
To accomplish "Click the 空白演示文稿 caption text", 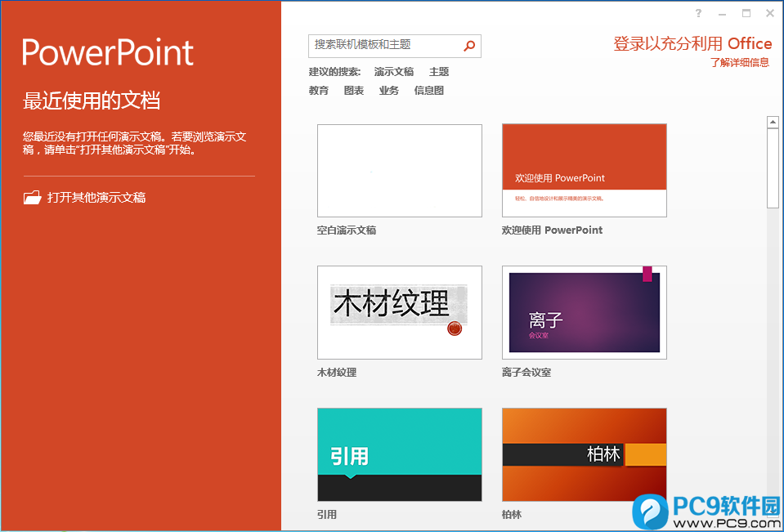I will coord(347,230).
